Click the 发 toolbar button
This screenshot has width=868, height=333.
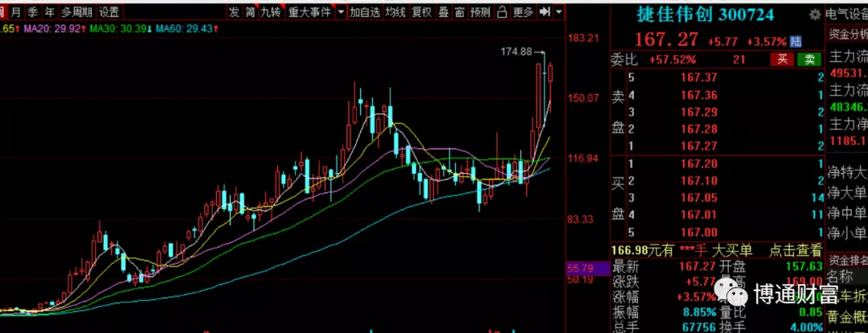click(x=235, y=11)
